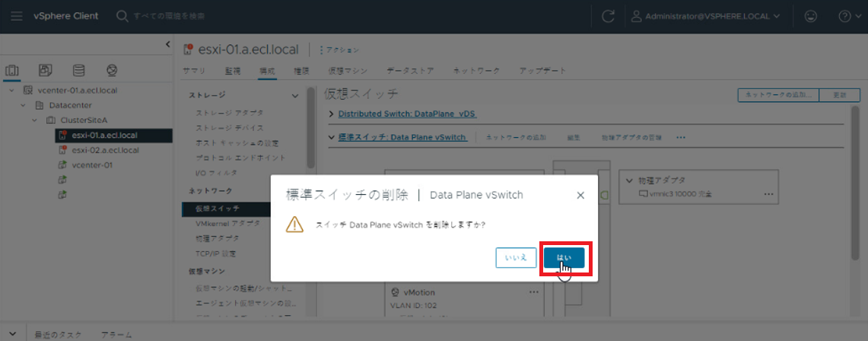Screen dimensions: 868x341
Task: Click 物理アダプタの管理 in vSwitch toolbar
Action: pyautogui.click(x=631, y=137)
